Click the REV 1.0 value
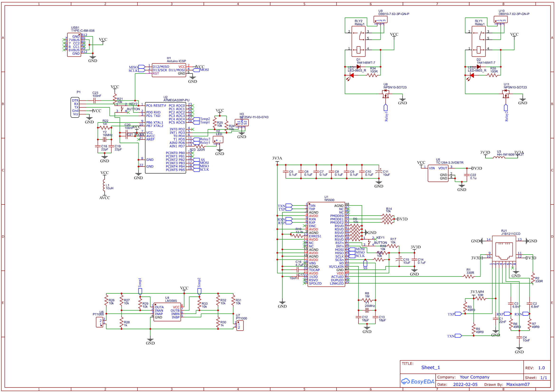The width and height of the screenshot is (555, 392). click(541, 368)
